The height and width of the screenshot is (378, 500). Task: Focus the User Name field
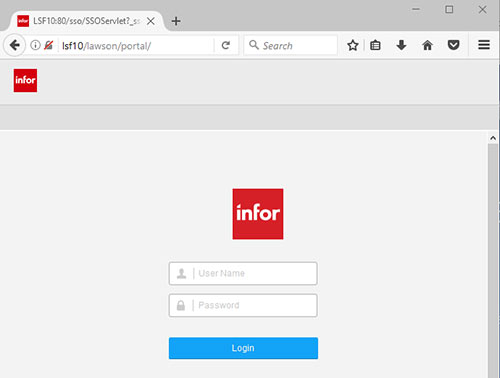pyautogui.click(x=243, y=274)
